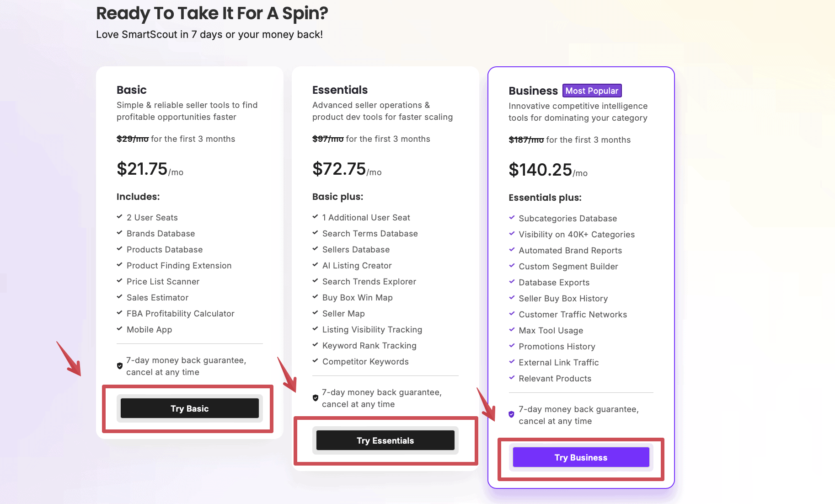
Task: Click the Try Basic button
Action: (189, 408)
